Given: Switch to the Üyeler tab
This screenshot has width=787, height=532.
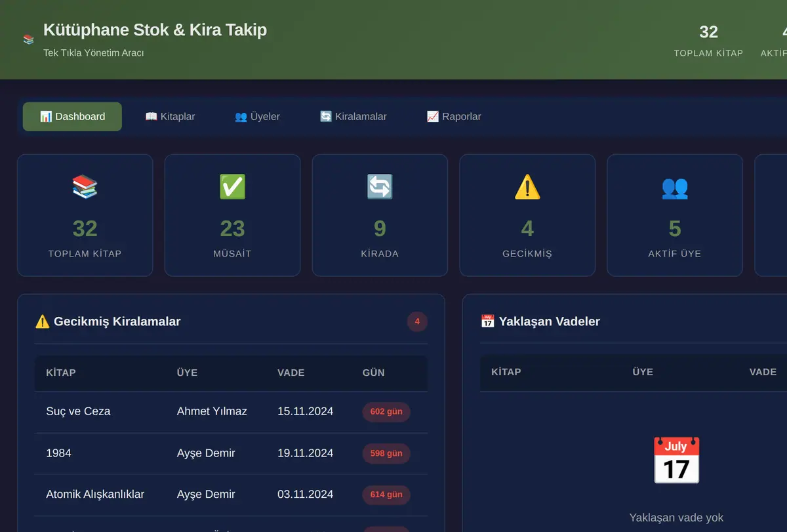Looking at the screenshot, I should (257, 117).
